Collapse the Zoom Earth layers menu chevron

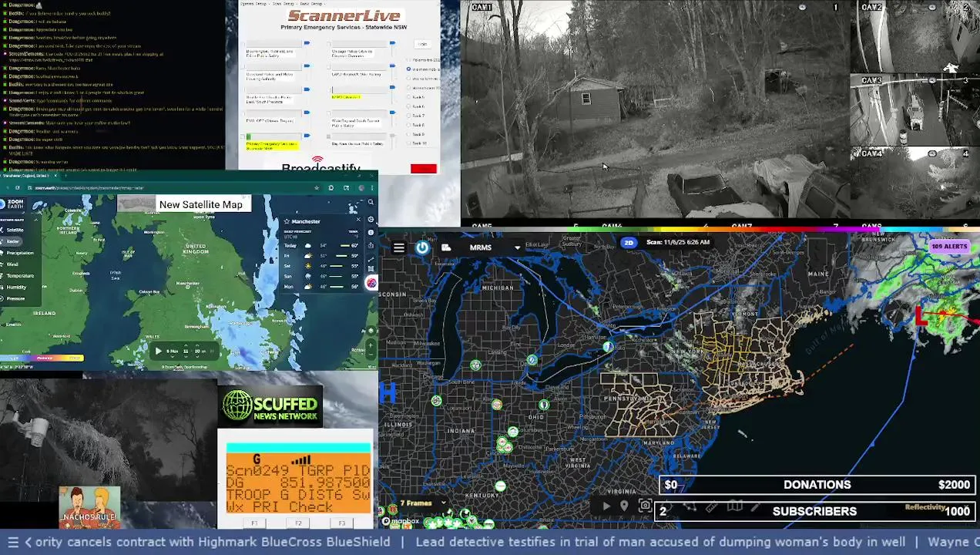coord(36,220)
